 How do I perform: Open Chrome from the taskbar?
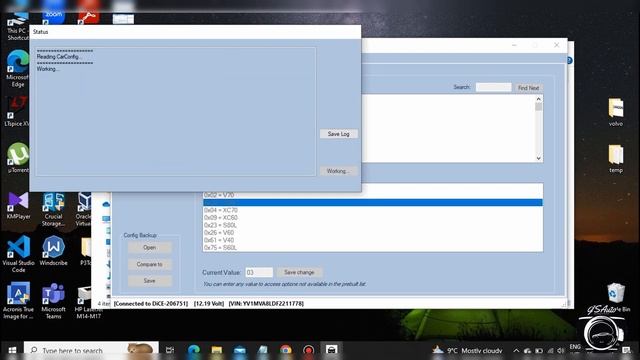[x=286, y=350]
